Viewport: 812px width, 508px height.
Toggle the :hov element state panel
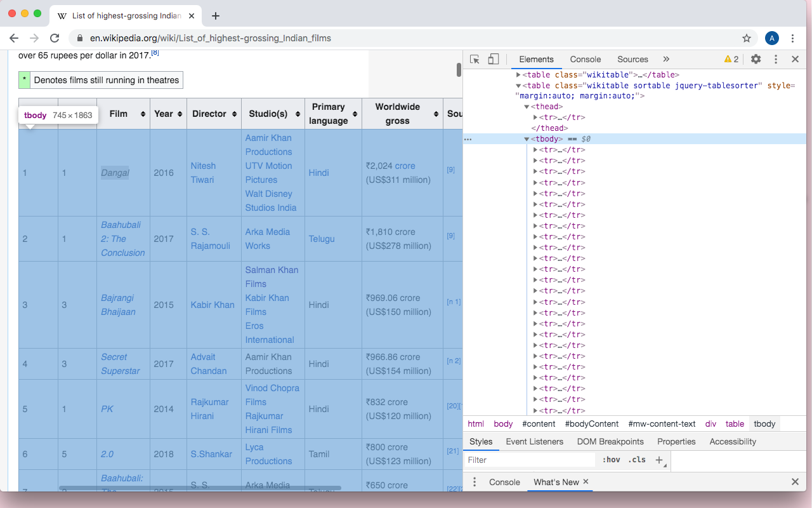point(611,460)
